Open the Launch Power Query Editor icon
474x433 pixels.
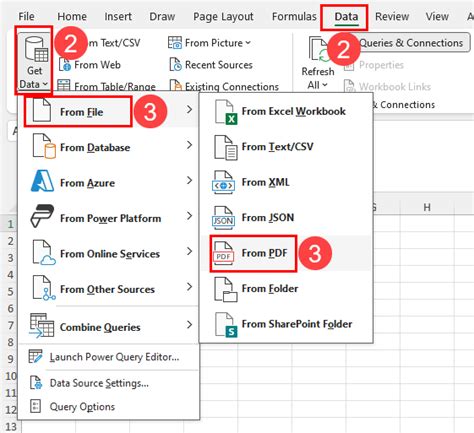point(35,356)
